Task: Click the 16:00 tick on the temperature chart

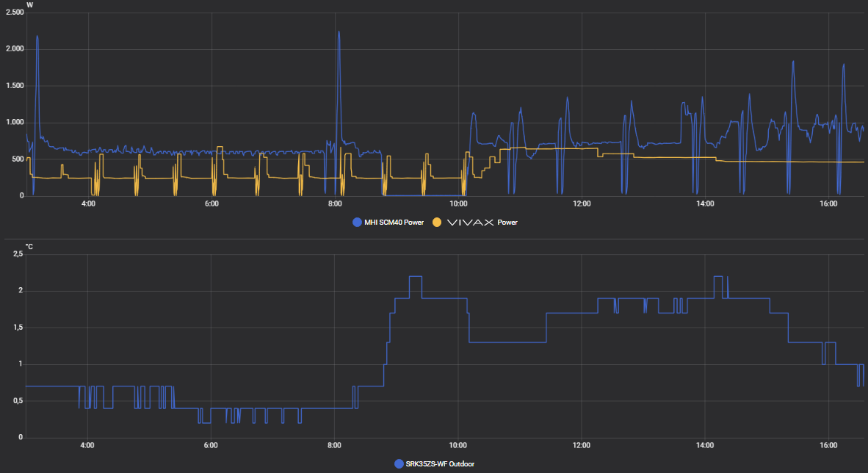Action: tap(828, 445)
